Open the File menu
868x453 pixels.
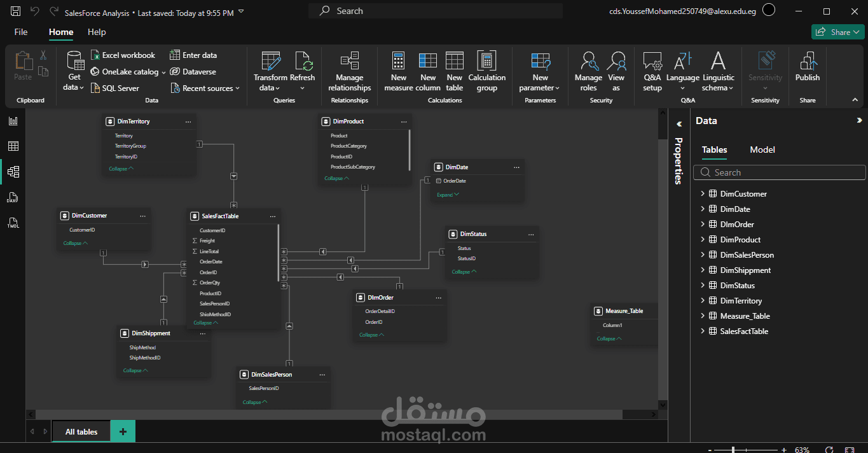(21, 32)
